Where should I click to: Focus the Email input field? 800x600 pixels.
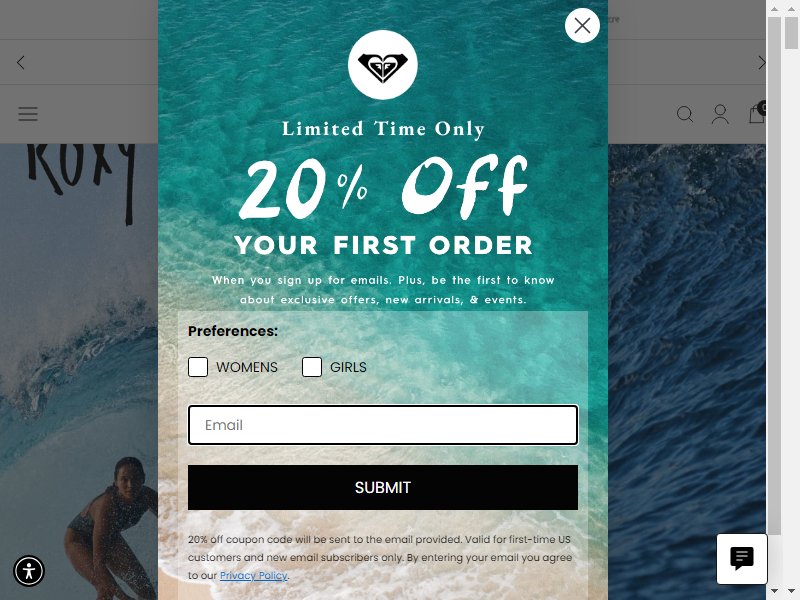pos(383,425)
